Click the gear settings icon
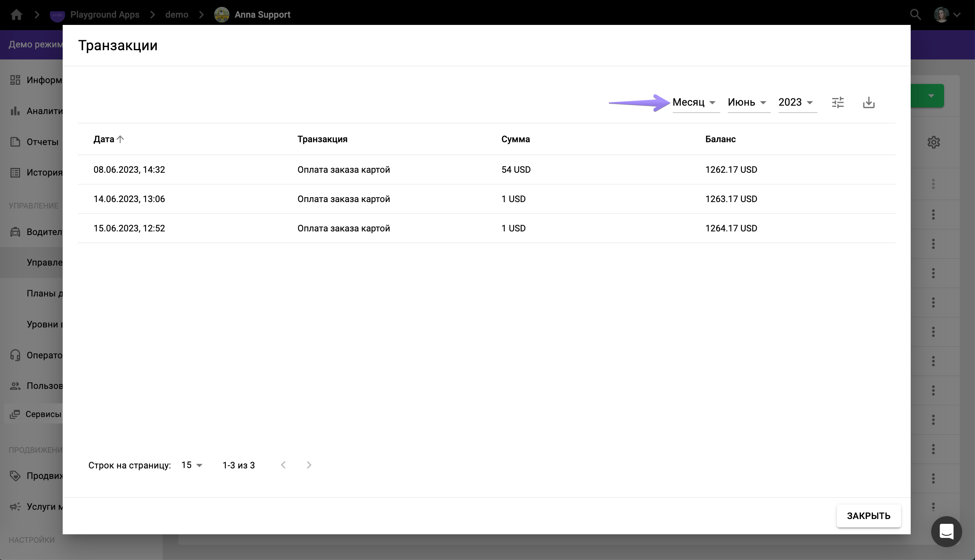Viewport: 975px width, 560px height. [933, 142]
